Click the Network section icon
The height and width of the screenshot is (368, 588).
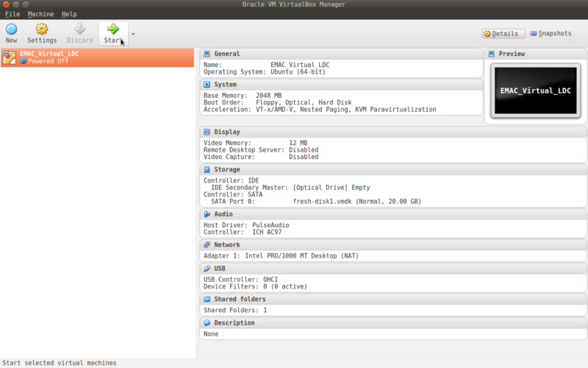pos(207,245)
